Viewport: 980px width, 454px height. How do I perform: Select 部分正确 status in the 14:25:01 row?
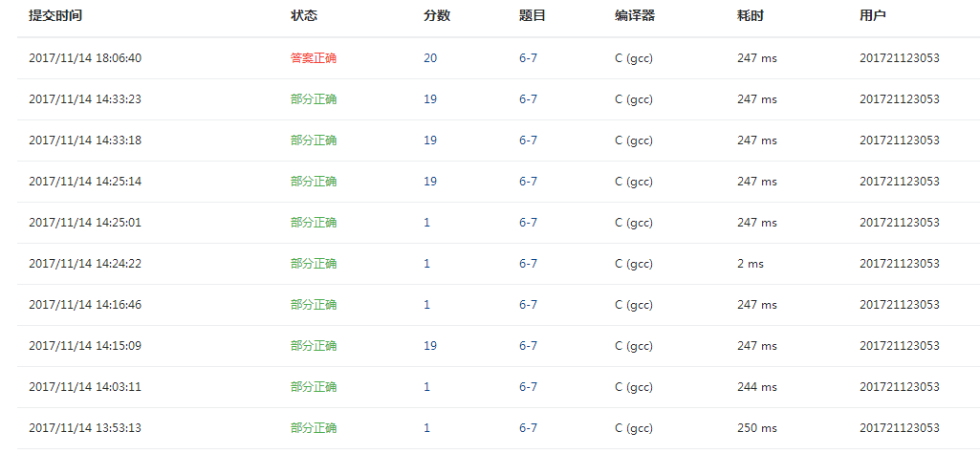(x=314, y=223)
